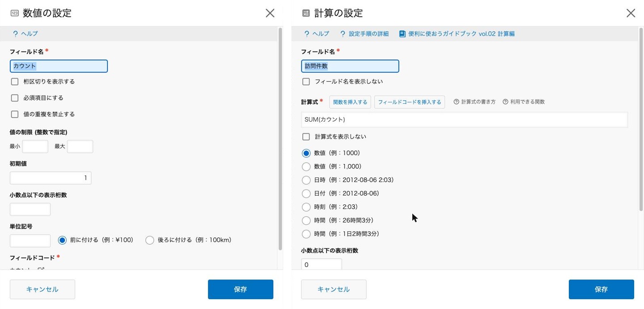The image size is (644, 309).
Task: Click the guidebook book icon
Action: tap(402, 34)
